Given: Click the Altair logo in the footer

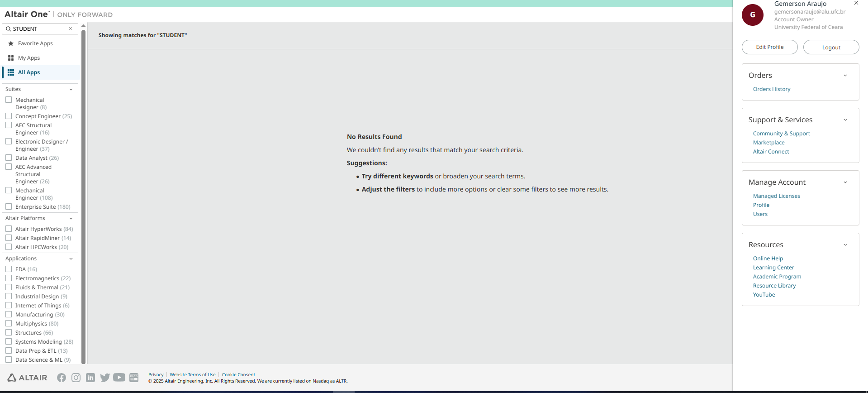Looking at the screenshot, I should coord(27,378).
